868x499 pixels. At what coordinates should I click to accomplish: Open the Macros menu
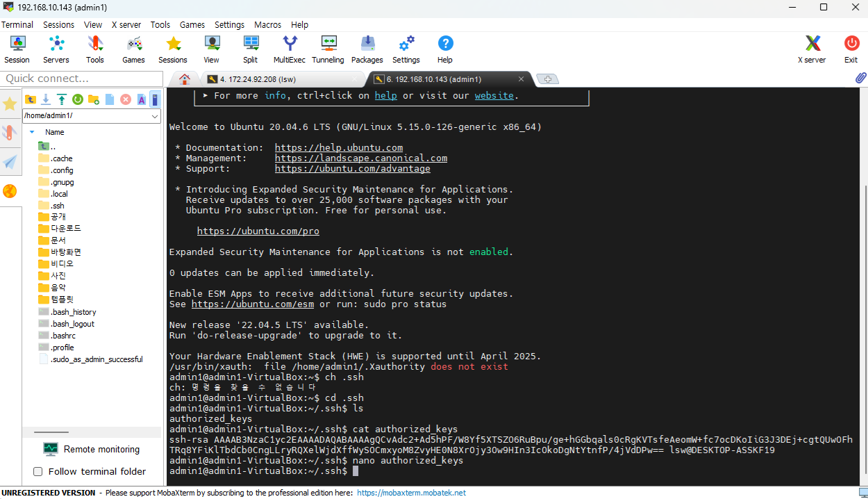(268, 24)
